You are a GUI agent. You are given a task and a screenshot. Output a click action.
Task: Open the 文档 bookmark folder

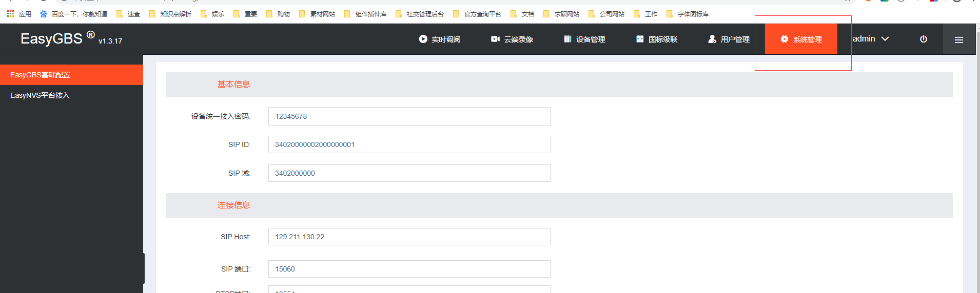pos(522,14)
